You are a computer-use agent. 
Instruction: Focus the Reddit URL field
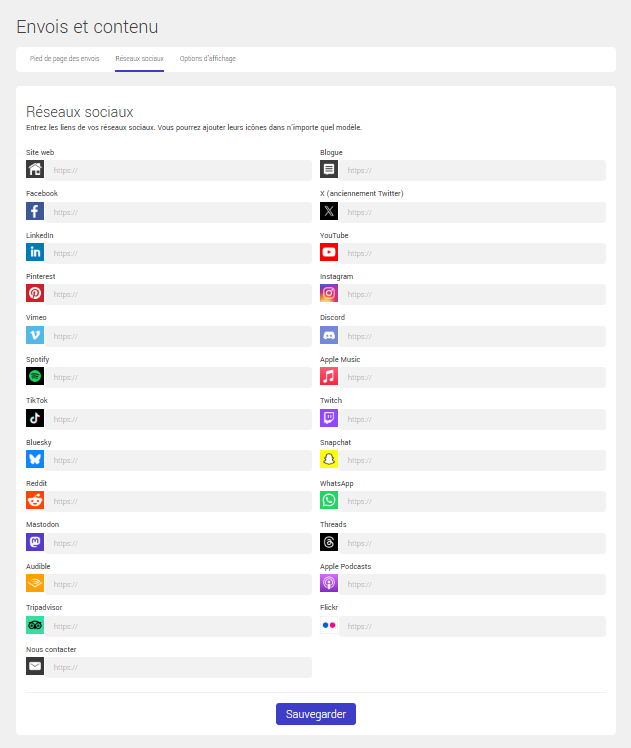pos(178,501)
